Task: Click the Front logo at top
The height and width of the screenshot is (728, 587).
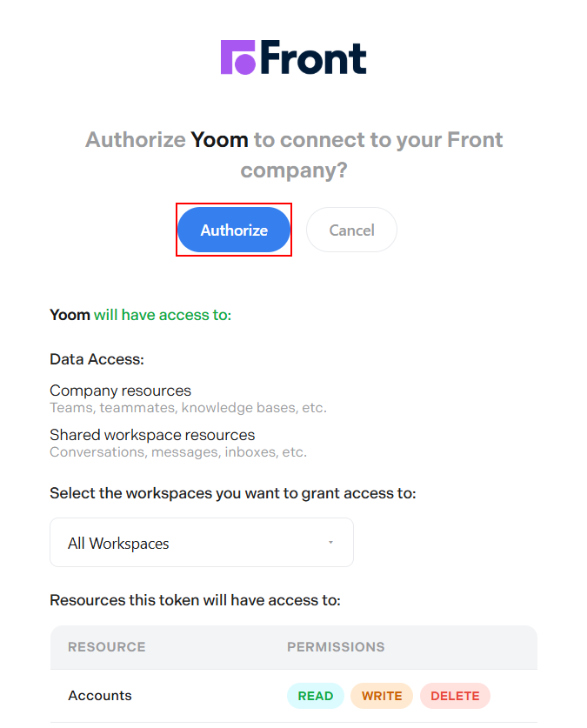Action: pyautogui.click(x=293, y=57)
